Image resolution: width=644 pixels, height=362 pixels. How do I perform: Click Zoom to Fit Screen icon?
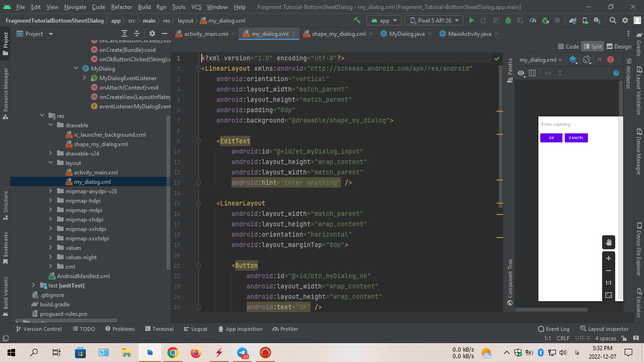(609, 295)
